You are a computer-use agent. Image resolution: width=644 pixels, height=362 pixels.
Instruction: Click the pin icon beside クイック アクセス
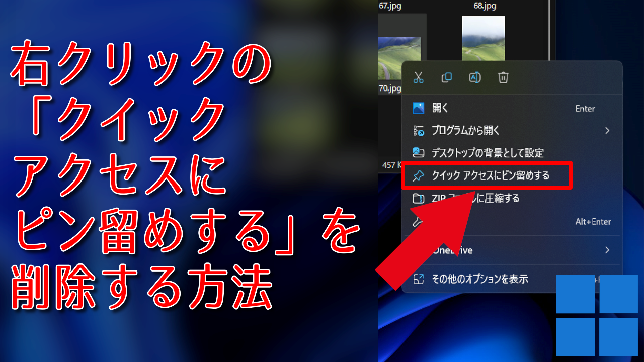[x=419, y=175]
